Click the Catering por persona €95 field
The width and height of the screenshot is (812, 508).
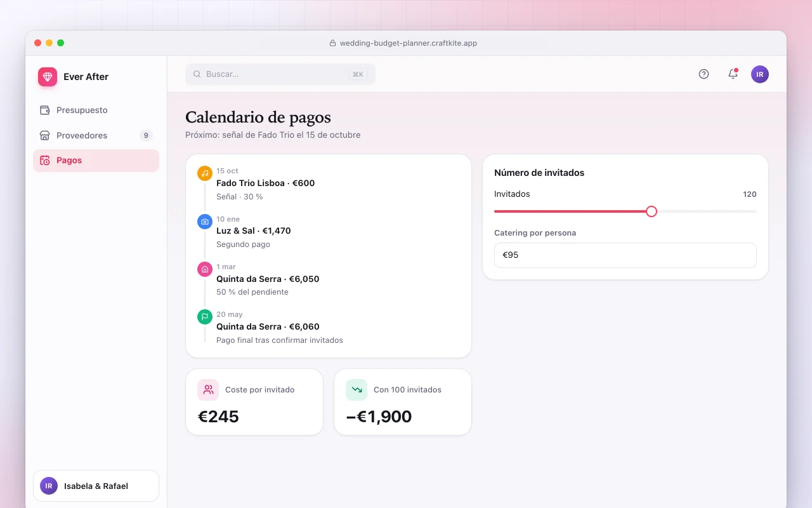(x=625, y=255)
